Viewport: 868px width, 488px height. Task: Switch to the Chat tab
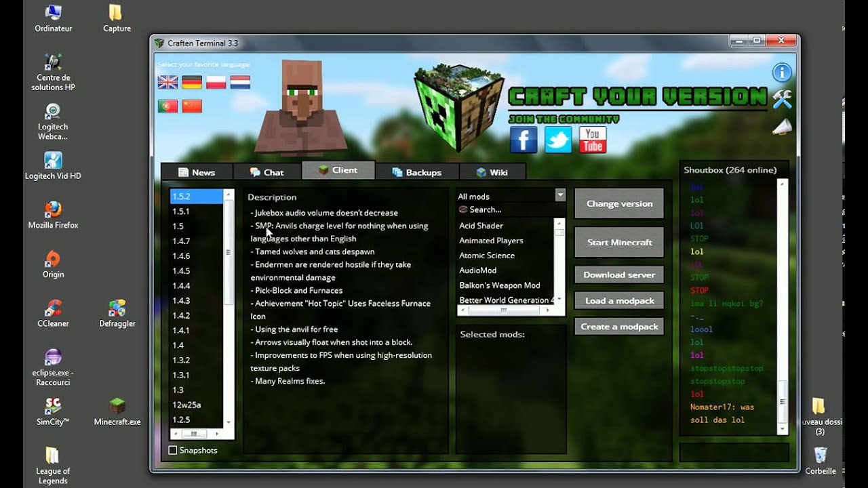[x=267, y=172]
